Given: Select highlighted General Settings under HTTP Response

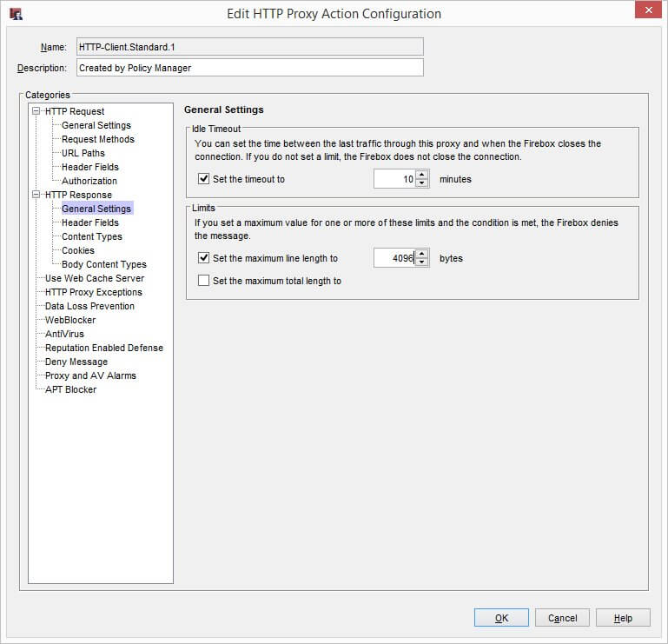Looking at the screenshot, I should pos(96,209).
